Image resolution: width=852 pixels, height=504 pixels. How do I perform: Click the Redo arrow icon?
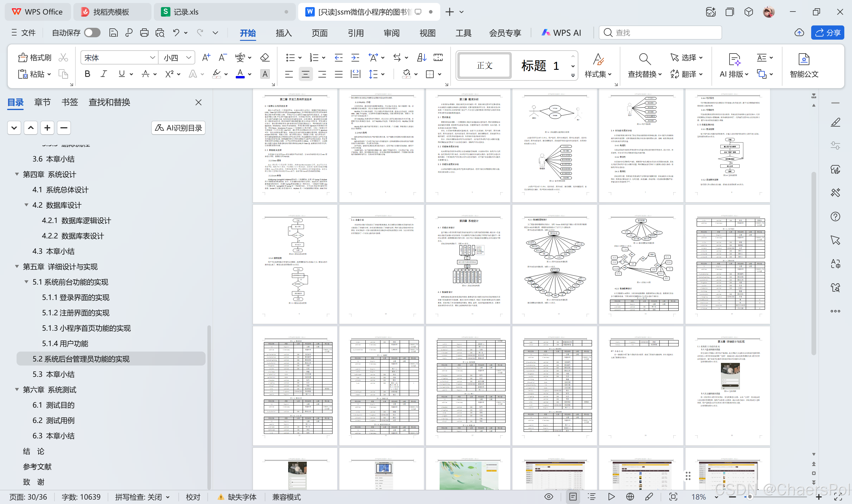coord(200,33)
